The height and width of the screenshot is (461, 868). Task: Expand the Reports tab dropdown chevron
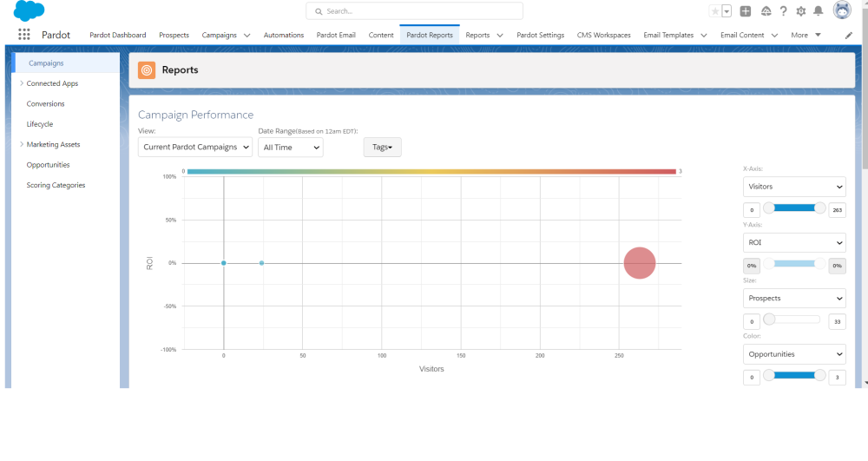(x=500, y=36)
